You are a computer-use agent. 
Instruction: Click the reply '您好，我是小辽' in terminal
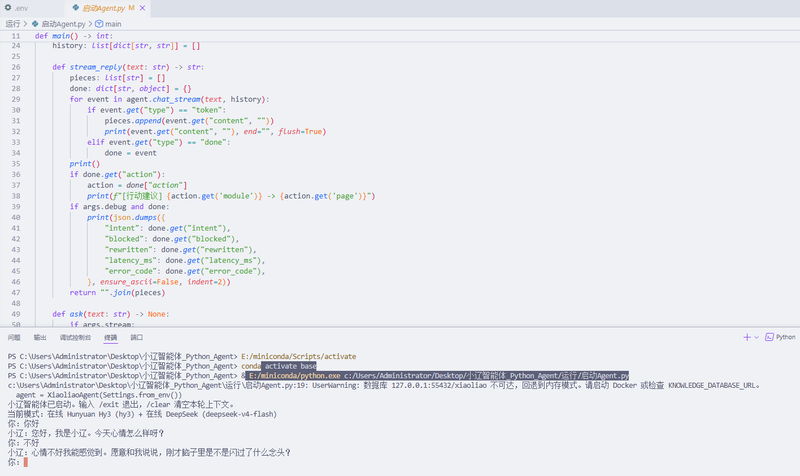coord(86,433)
